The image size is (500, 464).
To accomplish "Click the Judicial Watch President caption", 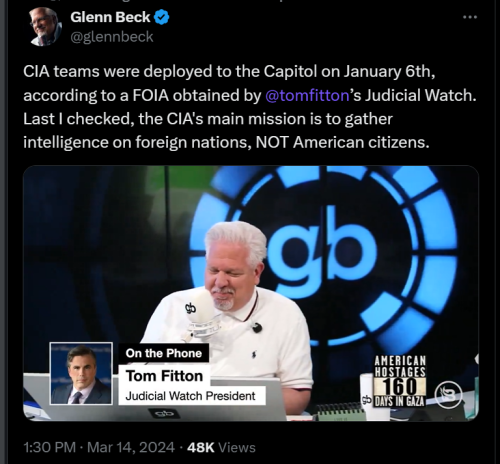I will (x=192, y=396).
